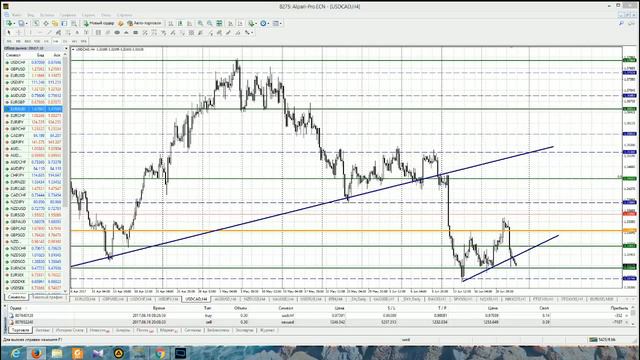The image size is (640, 360).
Task: Select the Trendline drawing tool
Action: (49, 33)
